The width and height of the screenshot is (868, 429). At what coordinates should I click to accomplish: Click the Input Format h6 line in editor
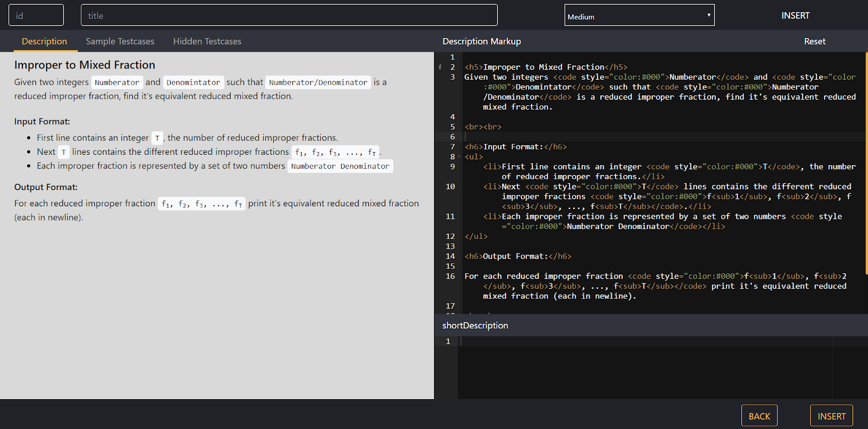515,147
